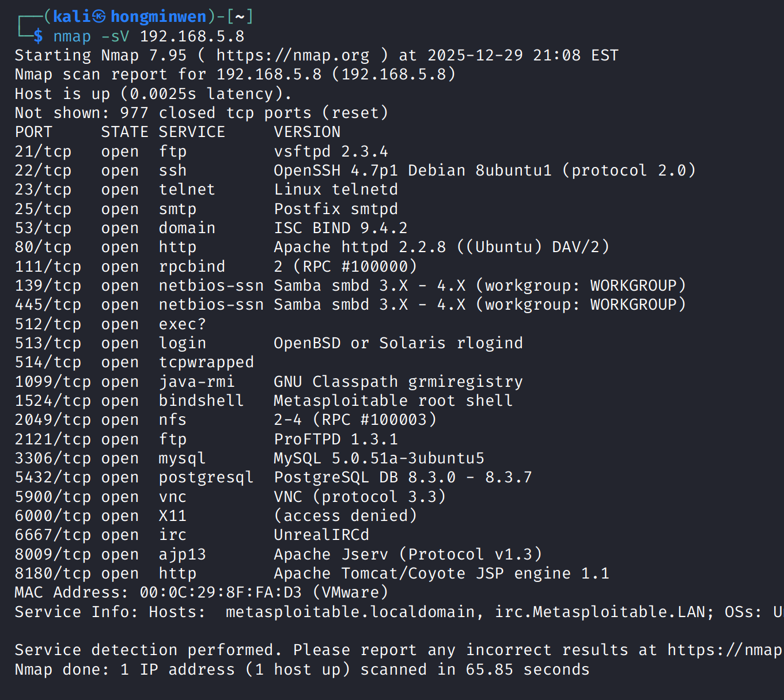Image resolution: width=784 pixels, height=700 pixels.
Task: Click the ProFTPD 1.3.1 version text
Action: [x=336, y=439]
